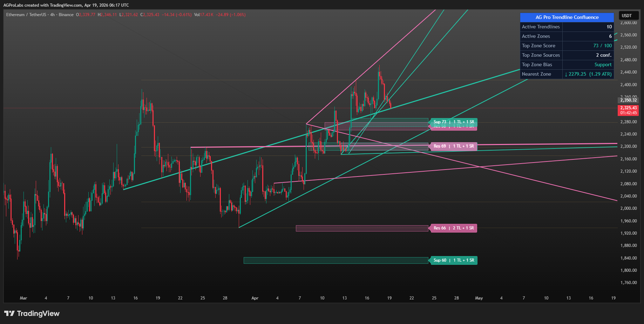
Task: Click the Mar marker on time axis
Action: tap(23, 298)
